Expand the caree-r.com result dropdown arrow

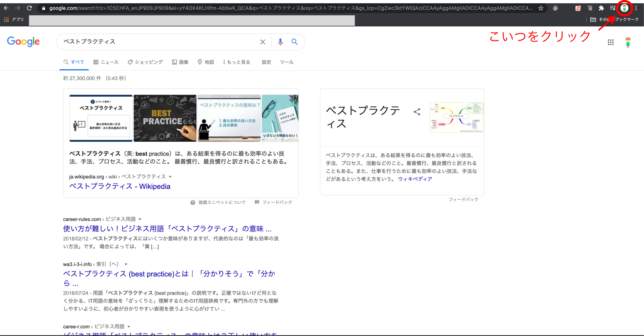click(129, 327)
